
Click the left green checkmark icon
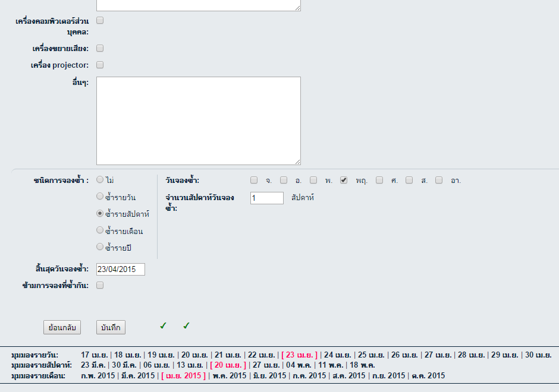(163, 325)
